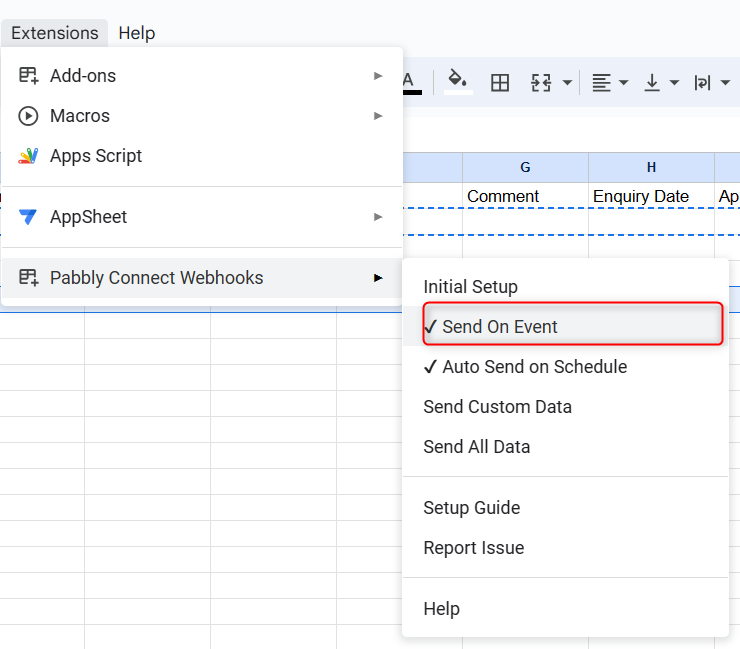
Task: Click the Merge cells icon
Action: (x=541, y=83)
